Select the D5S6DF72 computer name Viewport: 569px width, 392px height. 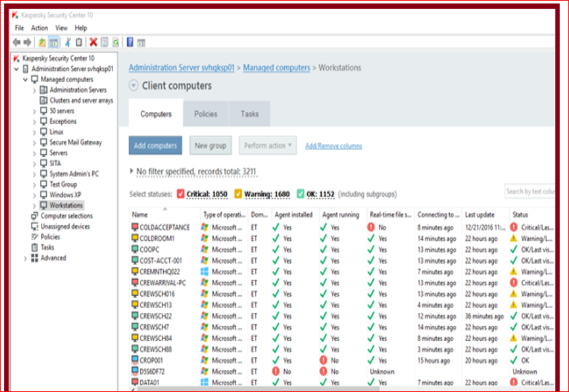tap(152, 372)
